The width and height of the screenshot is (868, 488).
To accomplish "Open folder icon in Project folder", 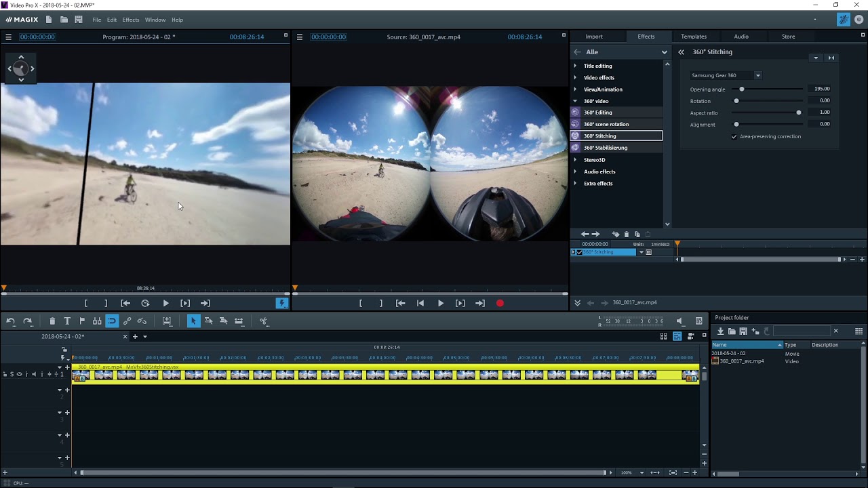I will (732, 331).
